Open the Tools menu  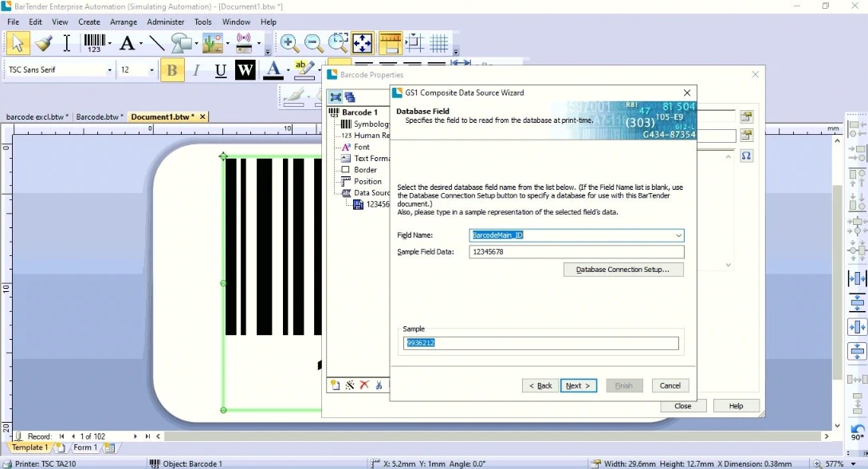coord(202,22)
